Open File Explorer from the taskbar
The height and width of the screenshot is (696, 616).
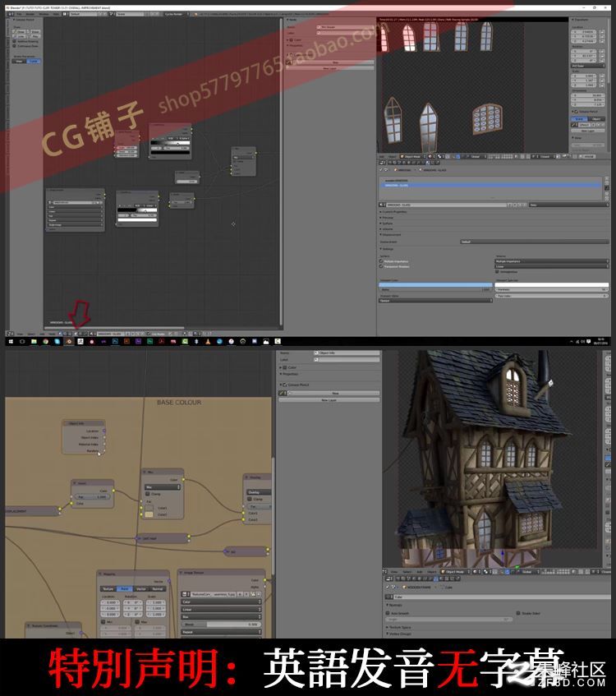(x=34, y=341)
